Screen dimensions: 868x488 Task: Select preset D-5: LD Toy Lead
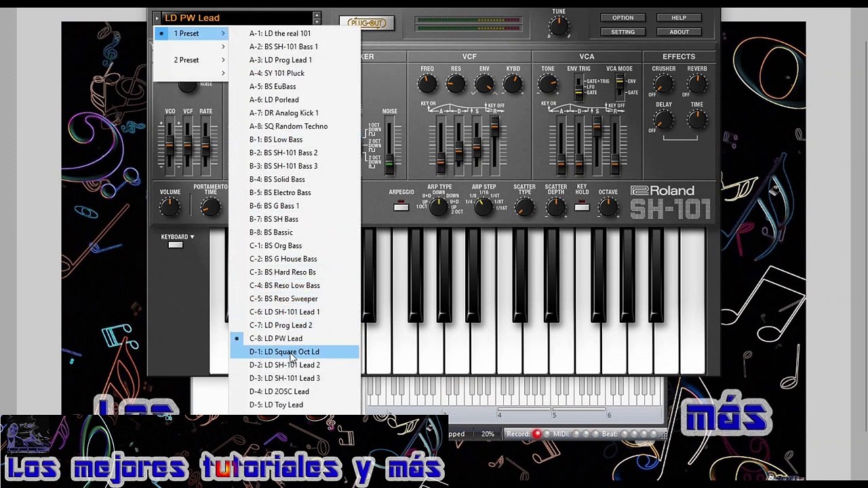[294, 405]
